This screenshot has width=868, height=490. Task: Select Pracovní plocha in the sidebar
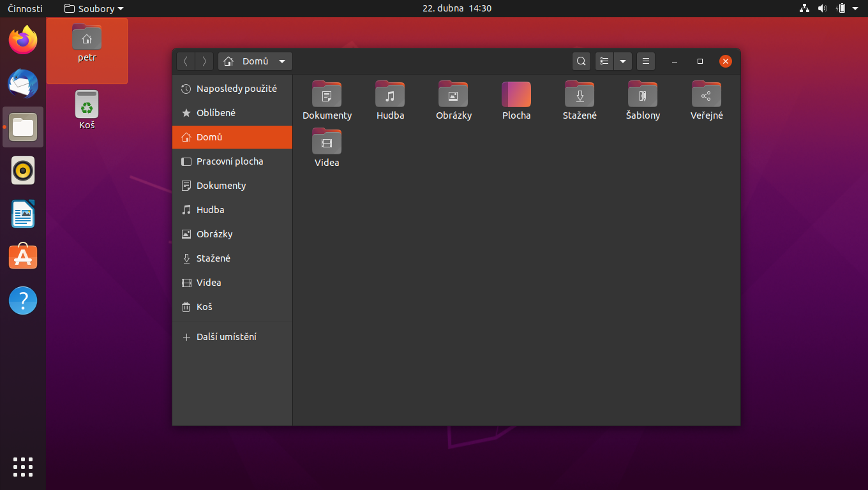tap(232, 161)
